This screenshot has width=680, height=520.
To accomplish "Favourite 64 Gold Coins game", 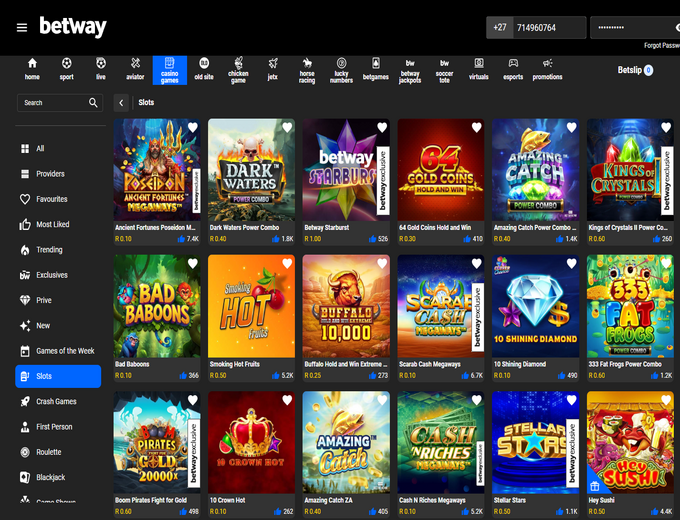I will tap(477, 128).
